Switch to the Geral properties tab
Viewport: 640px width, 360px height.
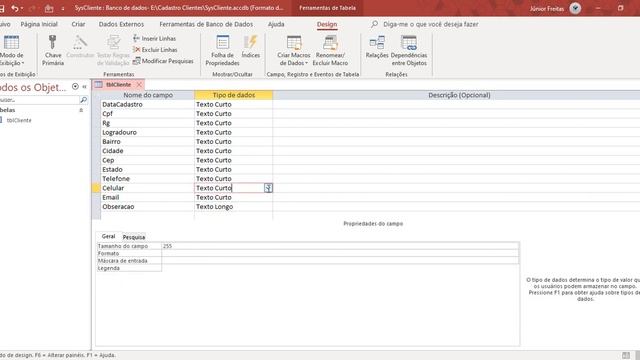point(109,236)
